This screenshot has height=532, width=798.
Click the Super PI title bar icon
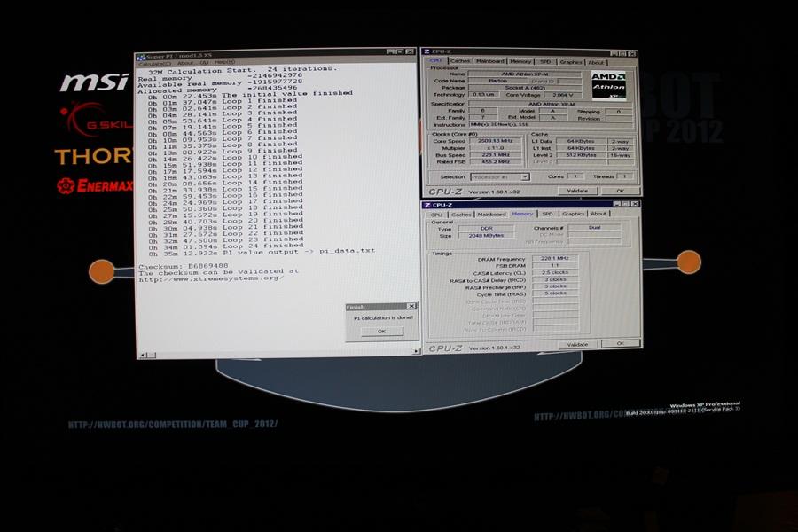(141, 58)
